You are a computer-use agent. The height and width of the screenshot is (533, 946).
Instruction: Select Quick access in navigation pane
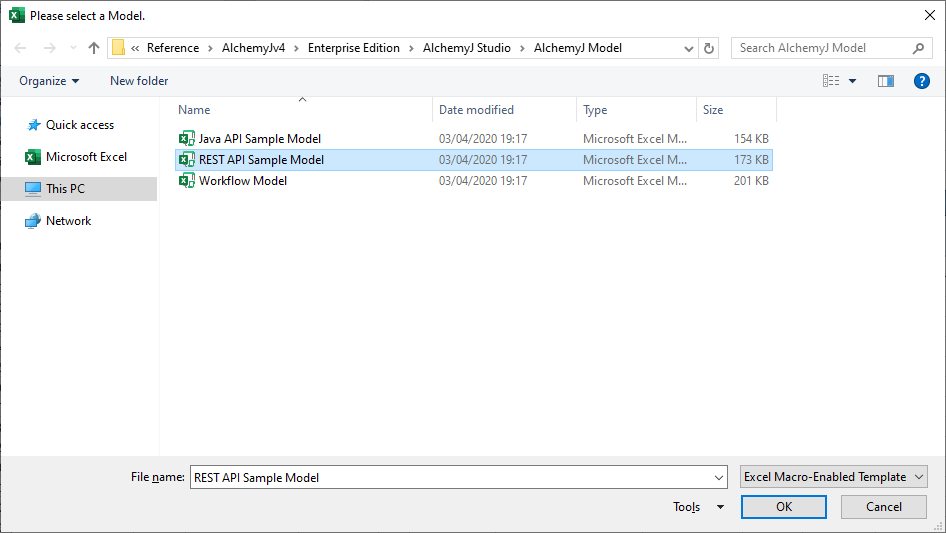(x=80, y=125)
